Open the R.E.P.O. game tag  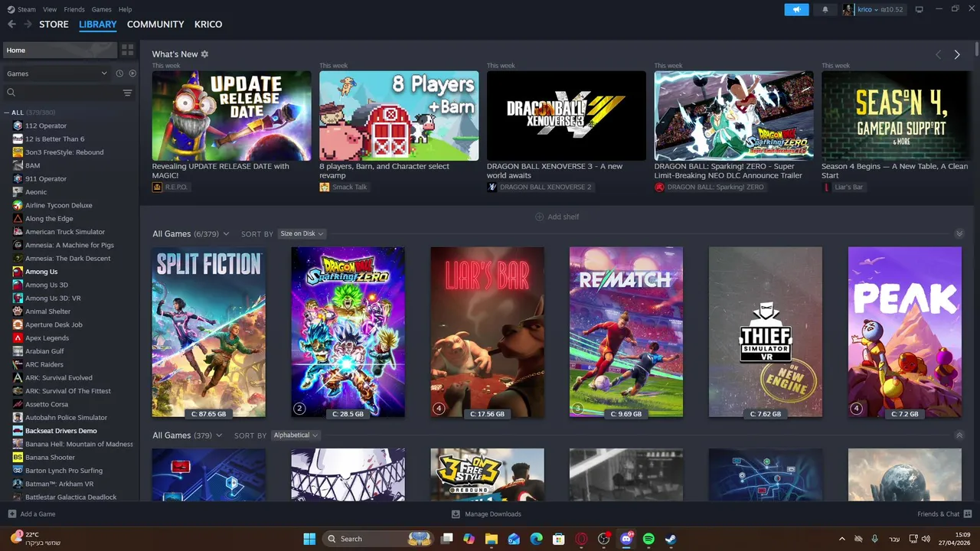pos(171,187)
